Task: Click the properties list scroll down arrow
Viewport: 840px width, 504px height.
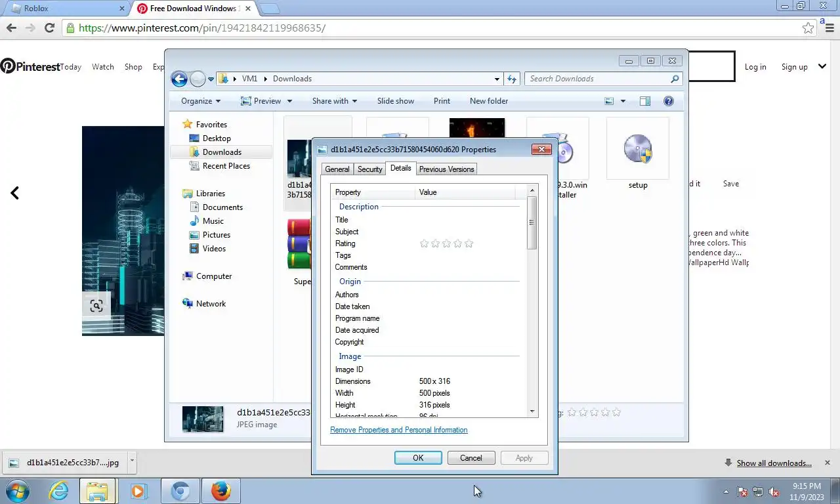Action: click(x=532, y=411)
